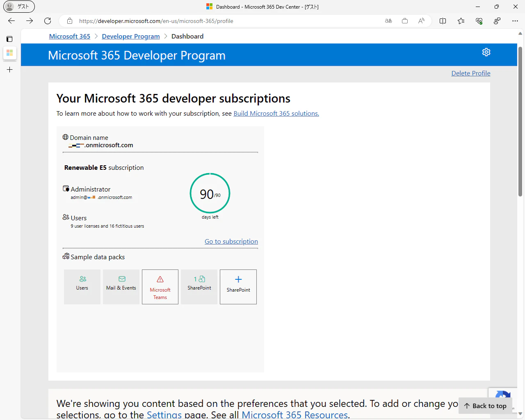The width and height of the screenshot is (525, 420).
Task: Click the Delete Profile link
Action: pyautogui.click(x=471, y=73)
